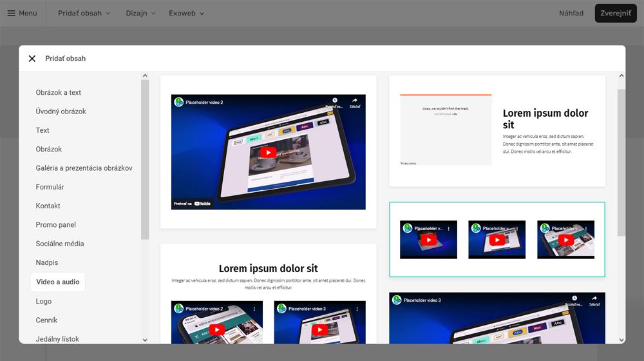
Task: Sidebar category list scroll down arrow
Action: click(x=145, y=340)
